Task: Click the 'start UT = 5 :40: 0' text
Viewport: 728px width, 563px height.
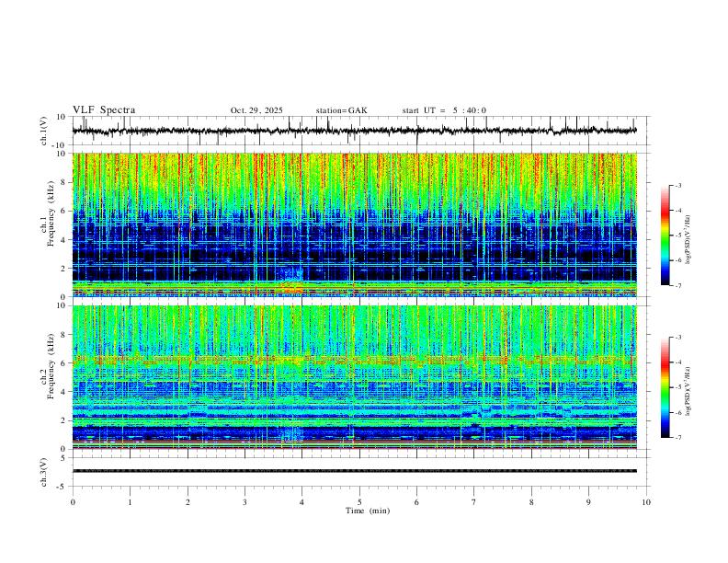Action: [444, 110]
